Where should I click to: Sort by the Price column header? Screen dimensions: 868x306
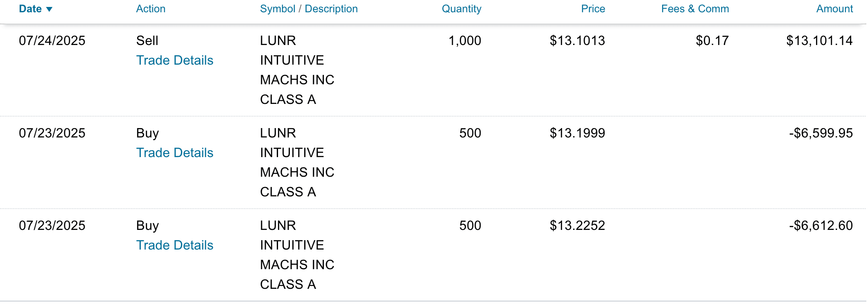[593, 9]
